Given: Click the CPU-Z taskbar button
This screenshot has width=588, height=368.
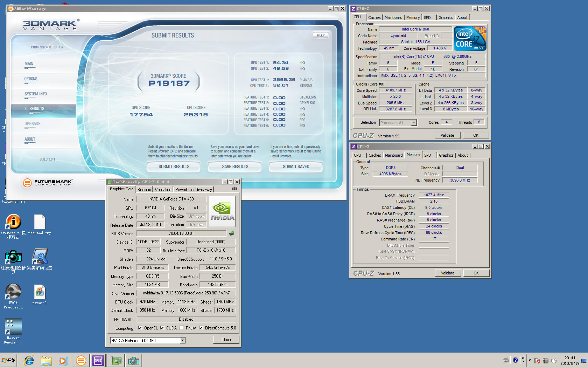Looking at the screenshot, I should click(98, 361).
